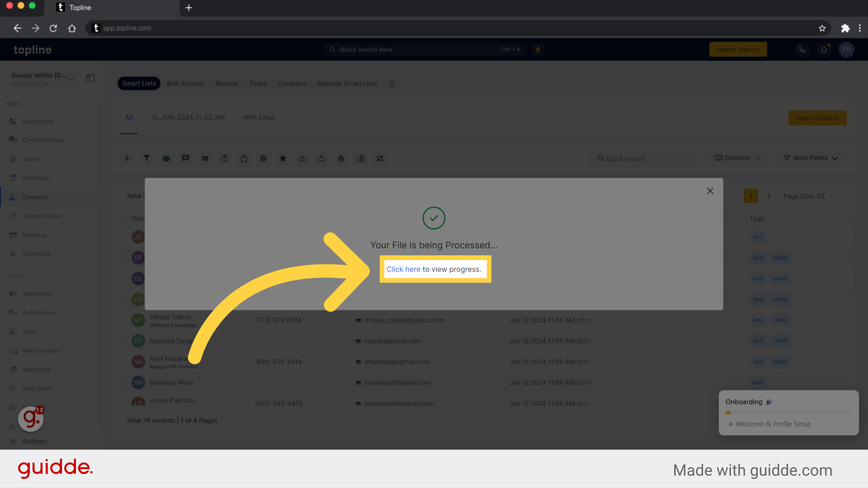868x488 pixels.
Task: Open Settings in the sidebar
Action: click(x=34, y=441)
